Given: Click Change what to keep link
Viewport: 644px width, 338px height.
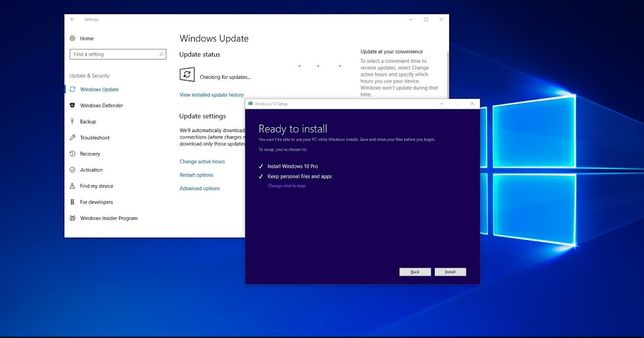Looking at the screenshot, I should point(287,186).
